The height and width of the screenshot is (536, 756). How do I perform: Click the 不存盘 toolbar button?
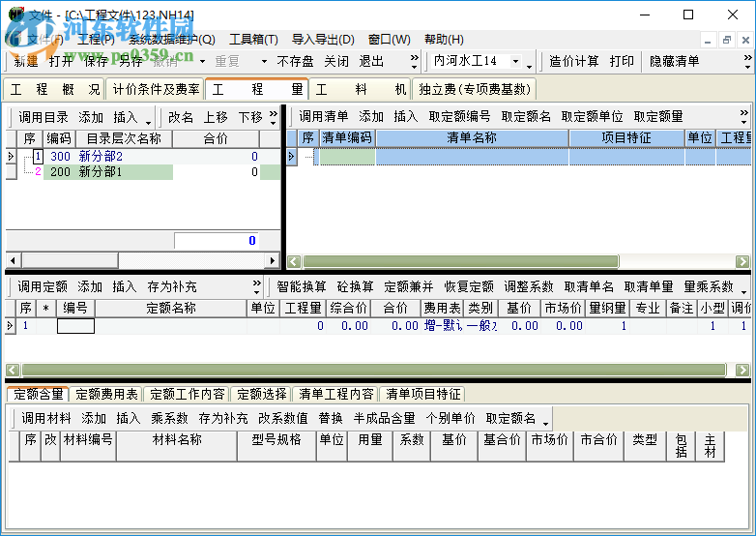295,61
